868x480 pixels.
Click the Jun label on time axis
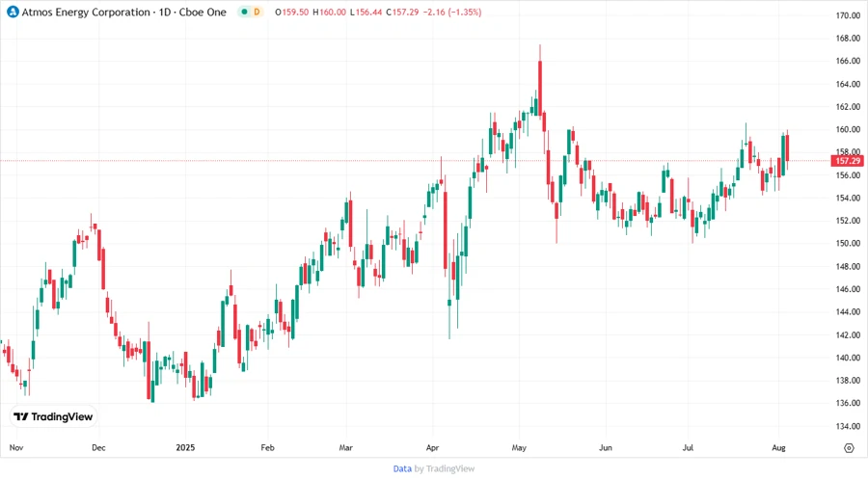606,447
